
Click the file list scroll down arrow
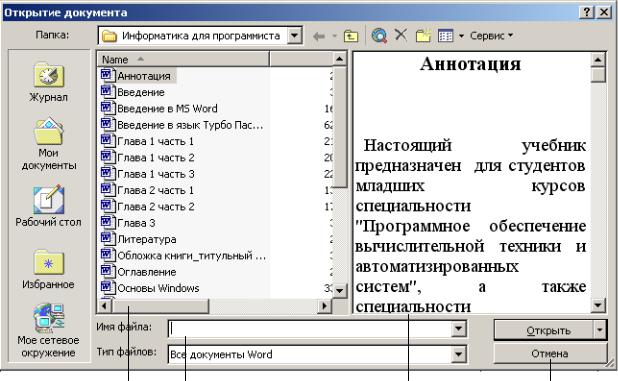coord(339,291)
